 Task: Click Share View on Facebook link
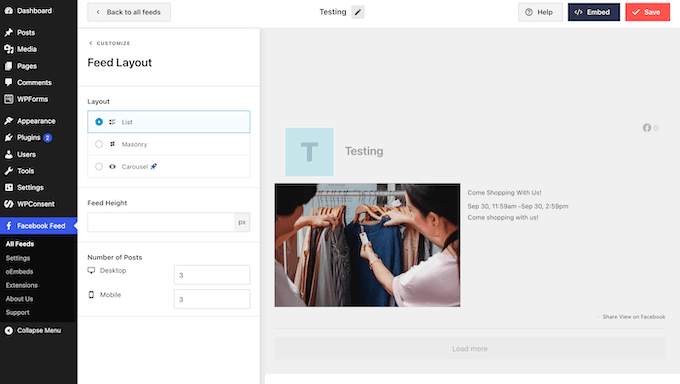point(634,317)
